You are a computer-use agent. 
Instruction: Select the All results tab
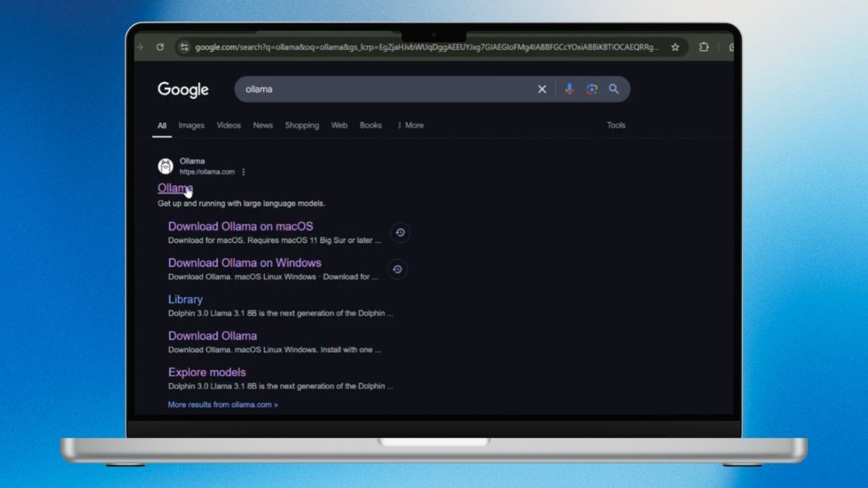pyautogui.click(x=162, y=125)
